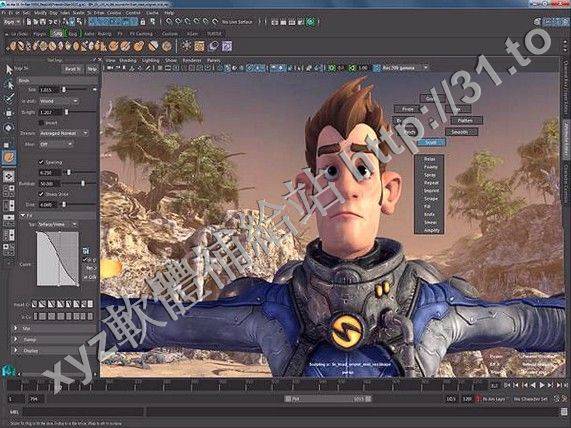Choose Sculpt in the viewport marking menu
Image resolution: width=571 pixels, height=428 pixels.
point(431,142)
